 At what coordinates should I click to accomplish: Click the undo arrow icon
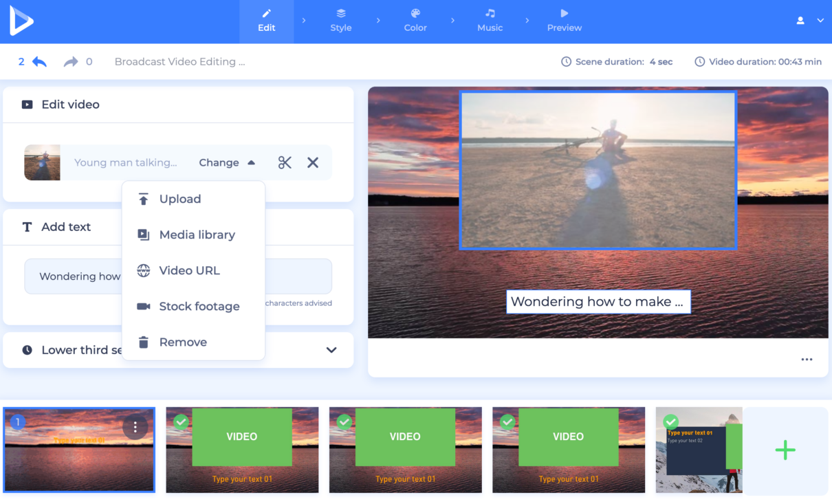[x=39, y=62]
